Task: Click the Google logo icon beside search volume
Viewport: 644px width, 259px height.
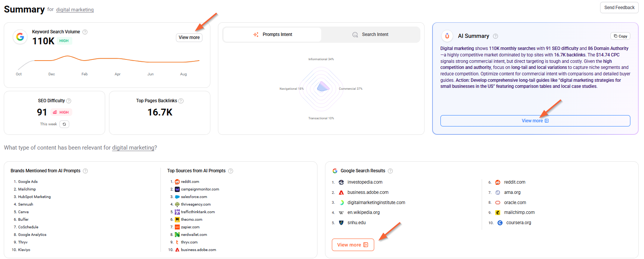Action: (20, 37)
